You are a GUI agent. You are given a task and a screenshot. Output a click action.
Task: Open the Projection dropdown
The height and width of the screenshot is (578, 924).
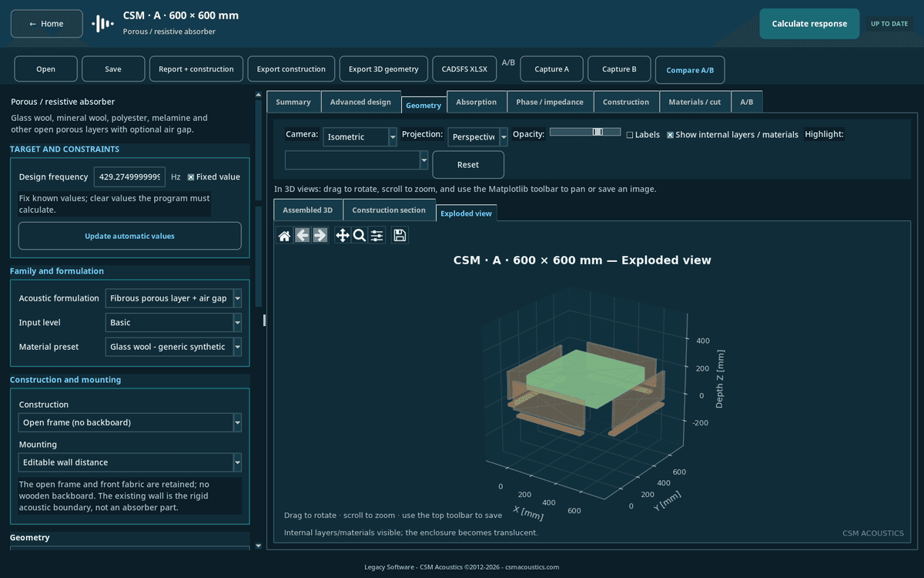[x=477, y=137]
